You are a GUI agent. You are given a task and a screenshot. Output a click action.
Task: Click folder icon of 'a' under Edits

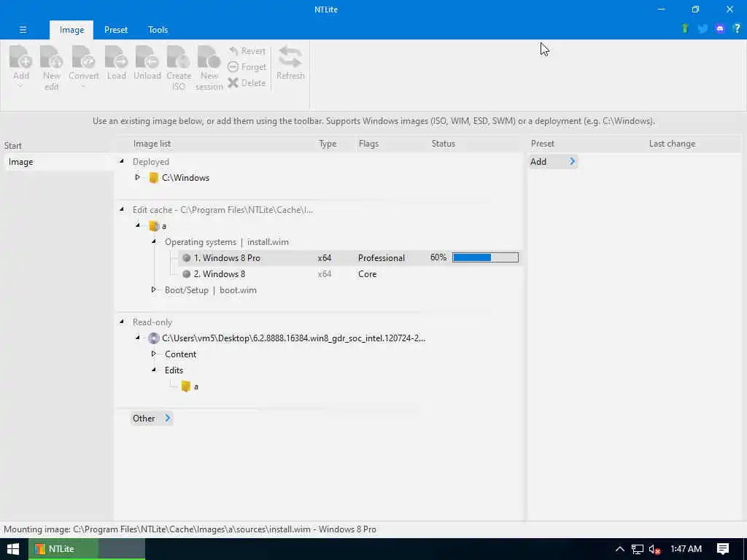click(186, 386)
